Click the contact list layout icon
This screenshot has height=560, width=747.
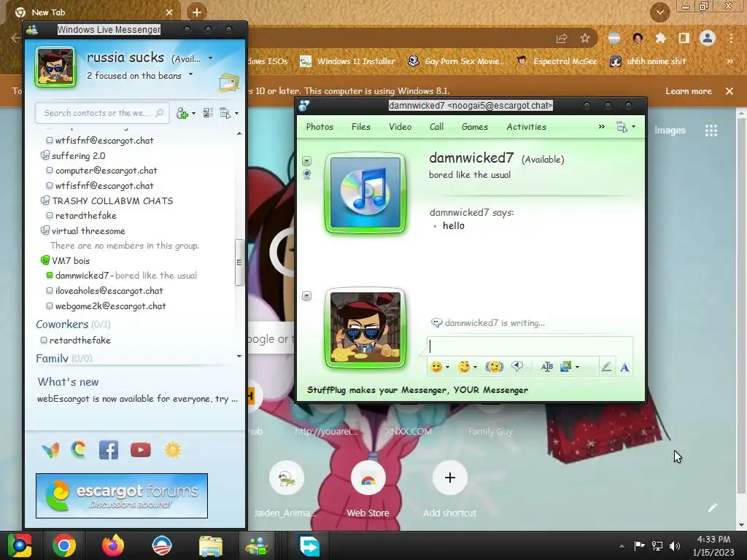[x=208, y=113]
